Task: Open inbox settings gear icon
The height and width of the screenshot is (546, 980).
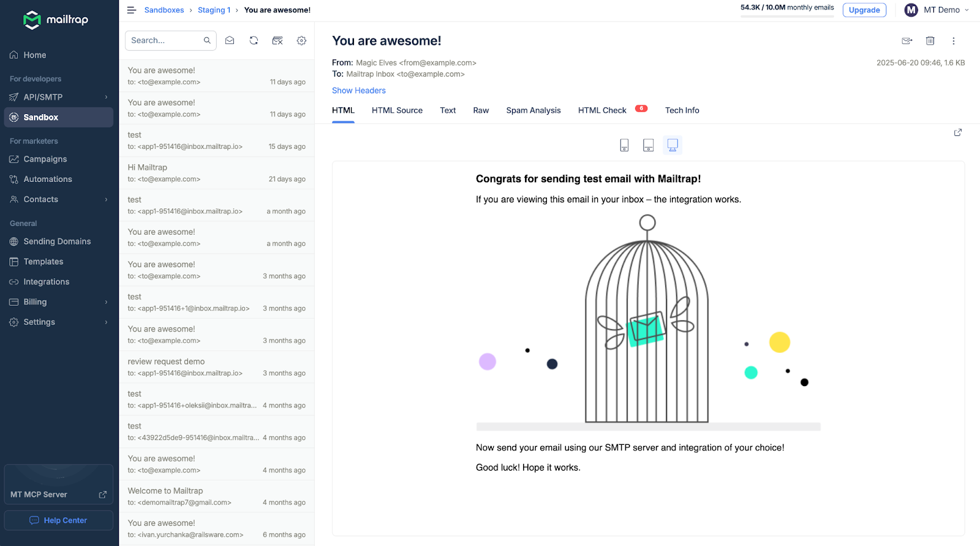Action: (x=301, y=40)
